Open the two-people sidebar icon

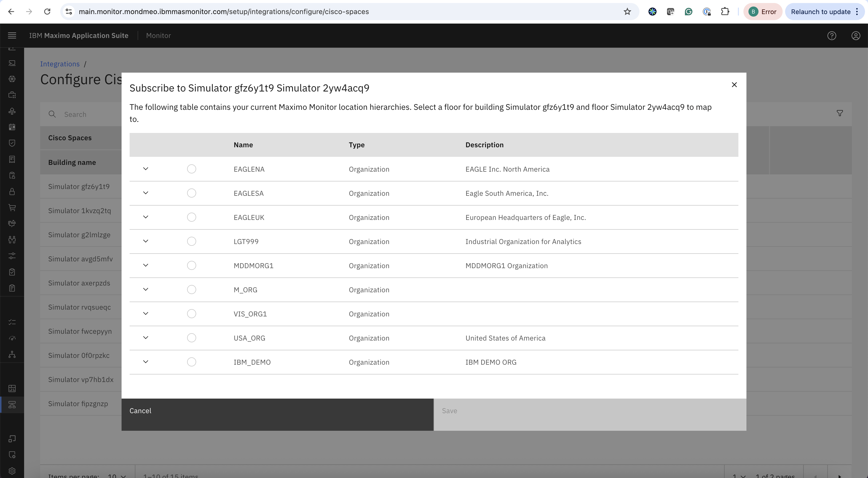tap(12, 240)
